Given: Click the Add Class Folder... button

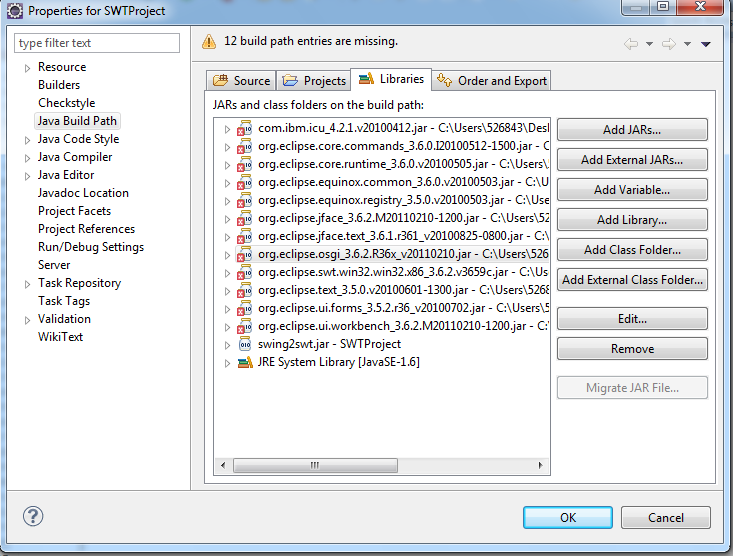Looking at the screenshot, I should pyautogui.click(x=632, y=250).
